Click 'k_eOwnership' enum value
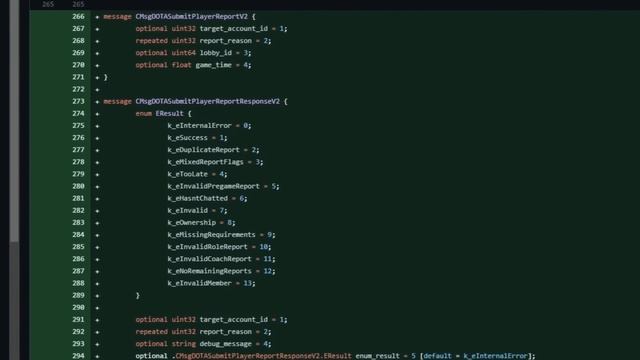The height and width of the screenshot is (360, 640). 191,222
